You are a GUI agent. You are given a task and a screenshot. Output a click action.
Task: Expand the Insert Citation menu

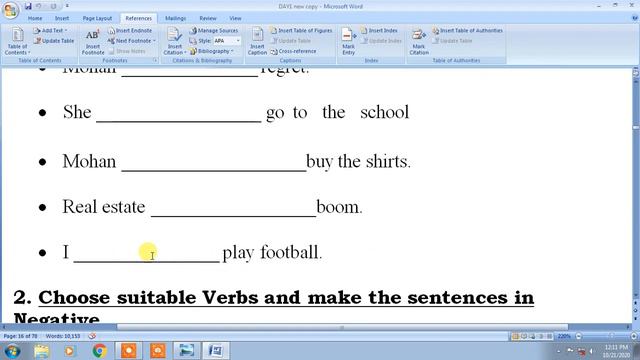[175, 42]
